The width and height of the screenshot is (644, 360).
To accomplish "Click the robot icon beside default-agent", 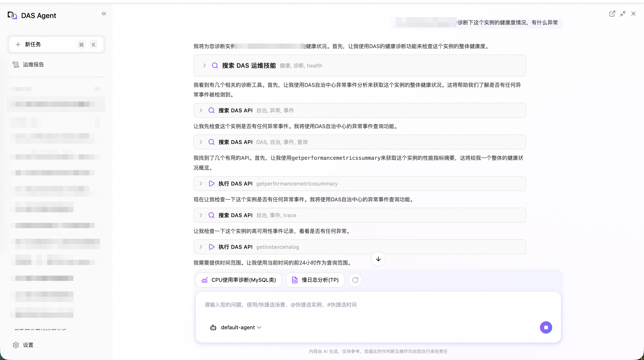I will [x=213, y=327].
